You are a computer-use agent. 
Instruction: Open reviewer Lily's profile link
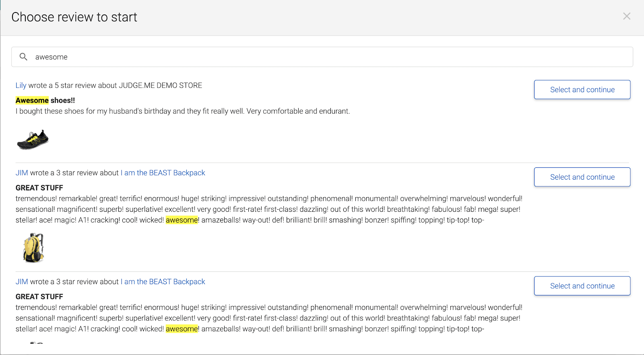pos(21,85)
